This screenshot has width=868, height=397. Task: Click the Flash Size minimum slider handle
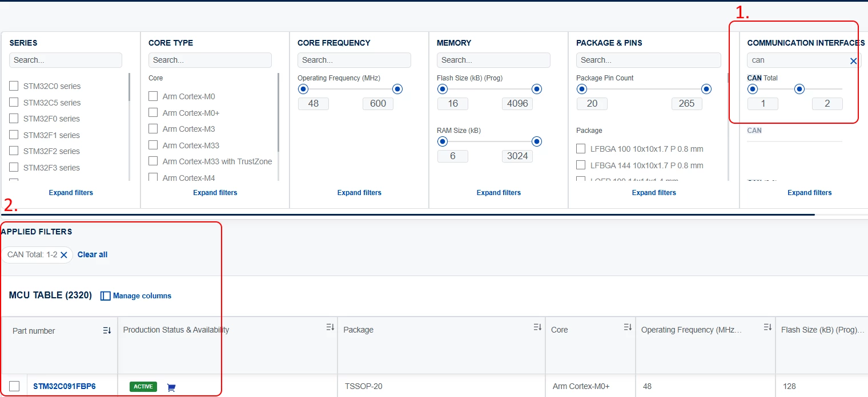point(442,89)
